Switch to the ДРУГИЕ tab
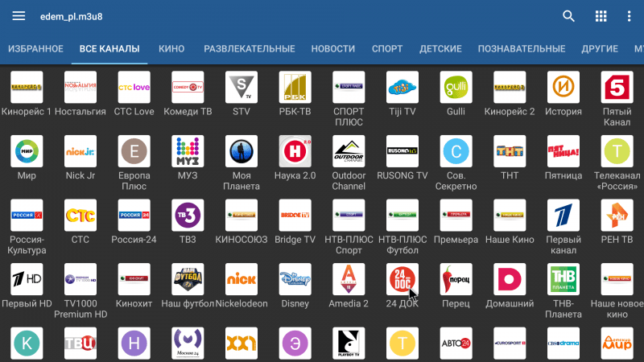 (x=600, y=49)
